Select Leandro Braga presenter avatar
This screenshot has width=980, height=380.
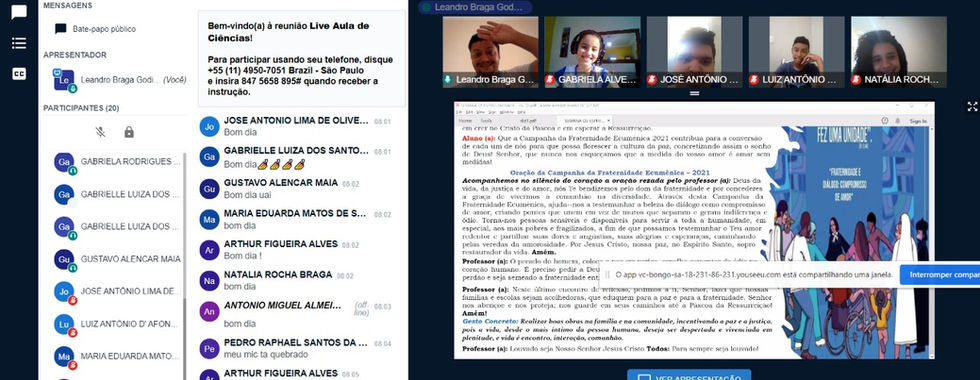64,80
